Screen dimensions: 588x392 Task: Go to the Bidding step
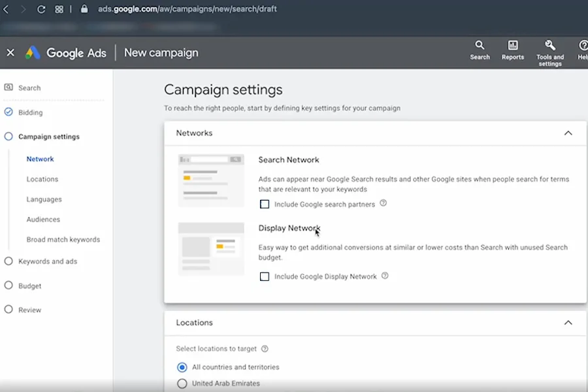coord(30,112)
